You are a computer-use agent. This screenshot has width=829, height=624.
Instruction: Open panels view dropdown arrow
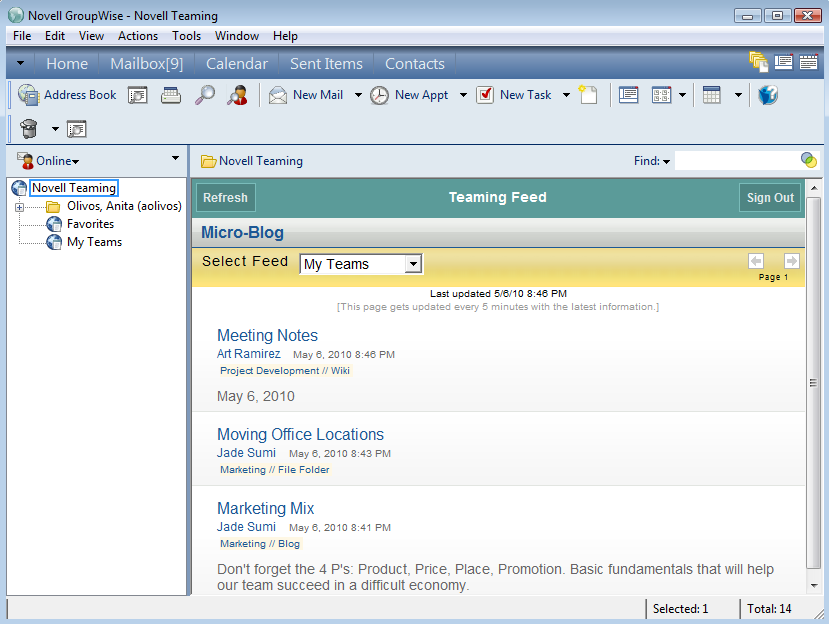click(x=683, y=95)
